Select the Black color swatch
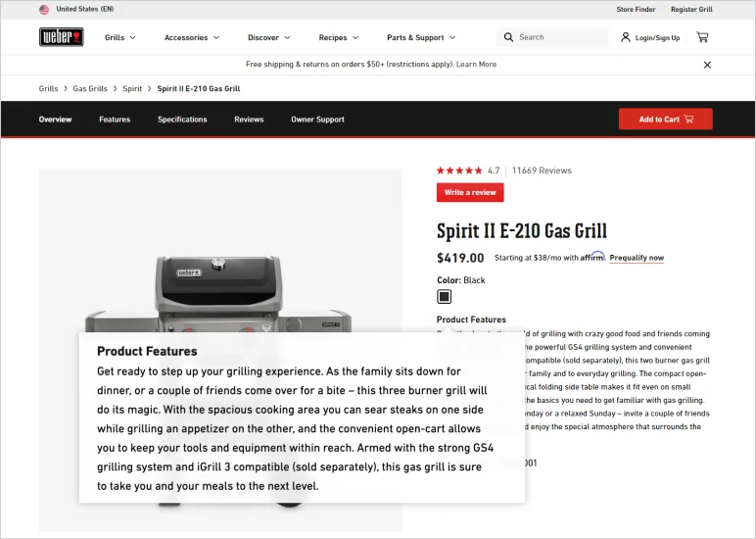The height and width of the screenshot is (539, 756). pos(444,296)
